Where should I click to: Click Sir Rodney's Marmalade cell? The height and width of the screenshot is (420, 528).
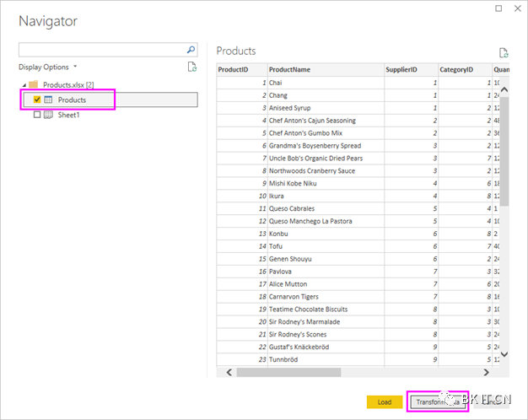(326, 321)
